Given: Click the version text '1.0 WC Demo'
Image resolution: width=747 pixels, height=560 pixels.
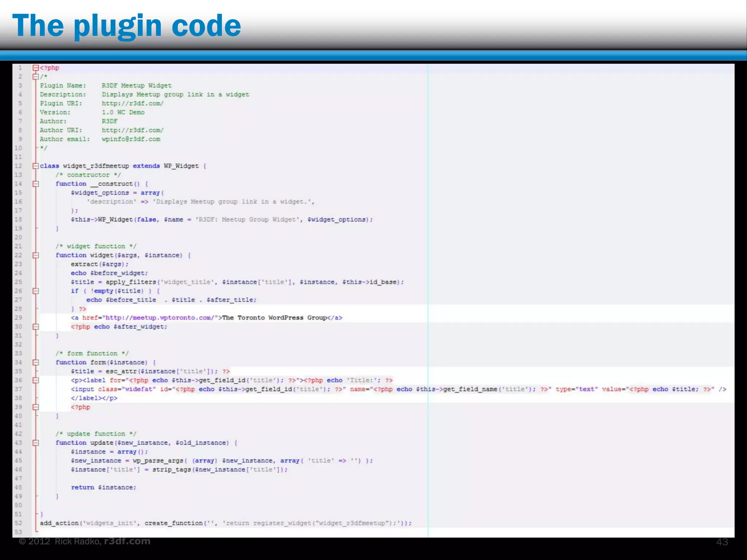Looking at the screenshot, I should click(123, 112).
